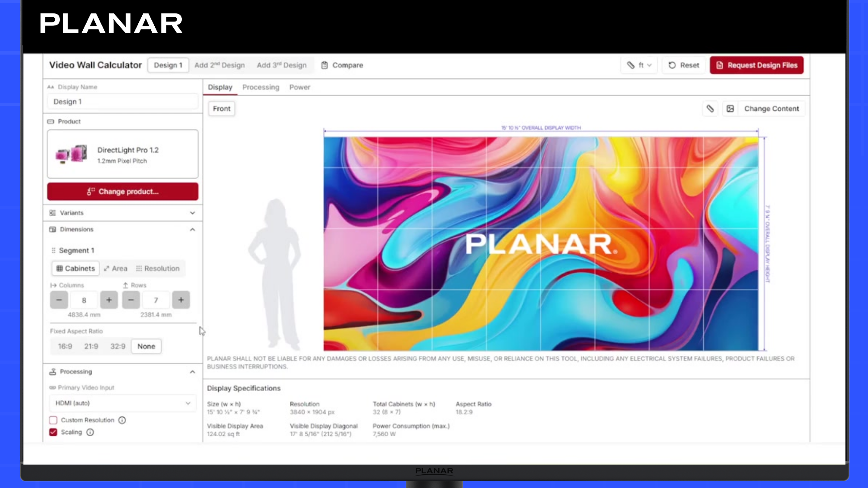Open the Primary Video Input dropdown
The image size is (868, 488).
[122, 403]
